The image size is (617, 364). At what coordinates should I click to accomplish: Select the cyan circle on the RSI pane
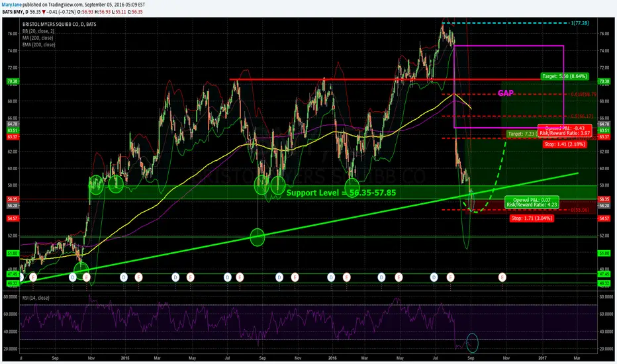click(472, 343)
